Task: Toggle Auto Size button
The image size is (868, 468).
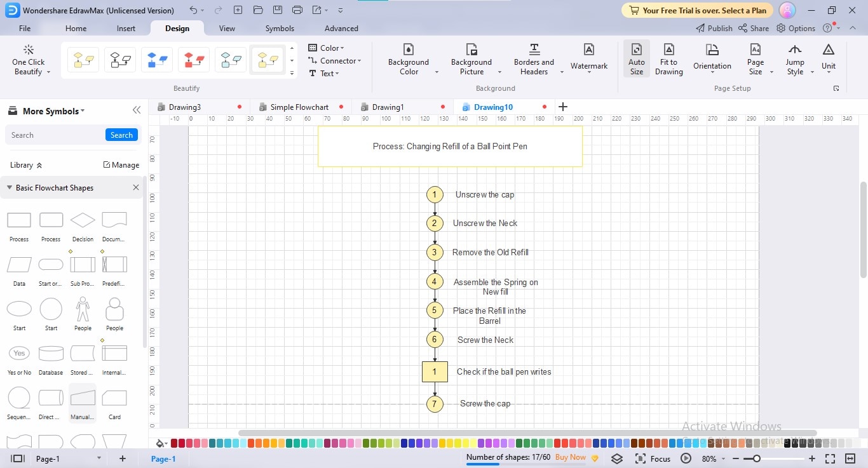Action: point(637,59)
